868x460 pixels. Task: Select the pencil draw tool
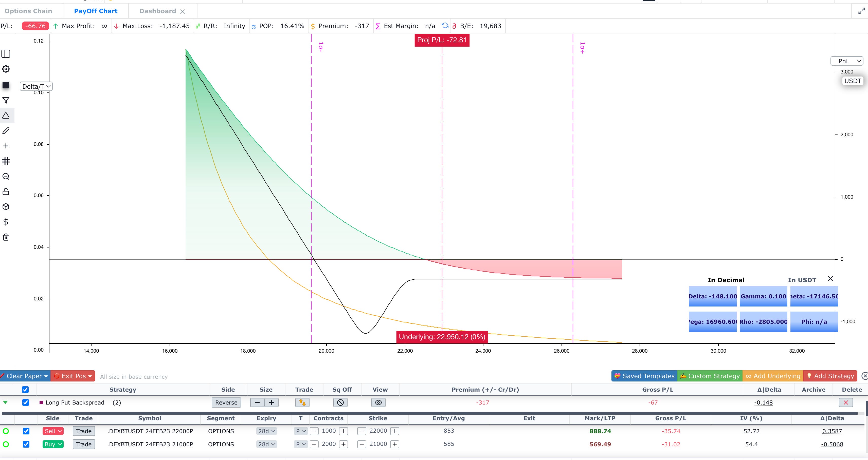coord(6,131)
